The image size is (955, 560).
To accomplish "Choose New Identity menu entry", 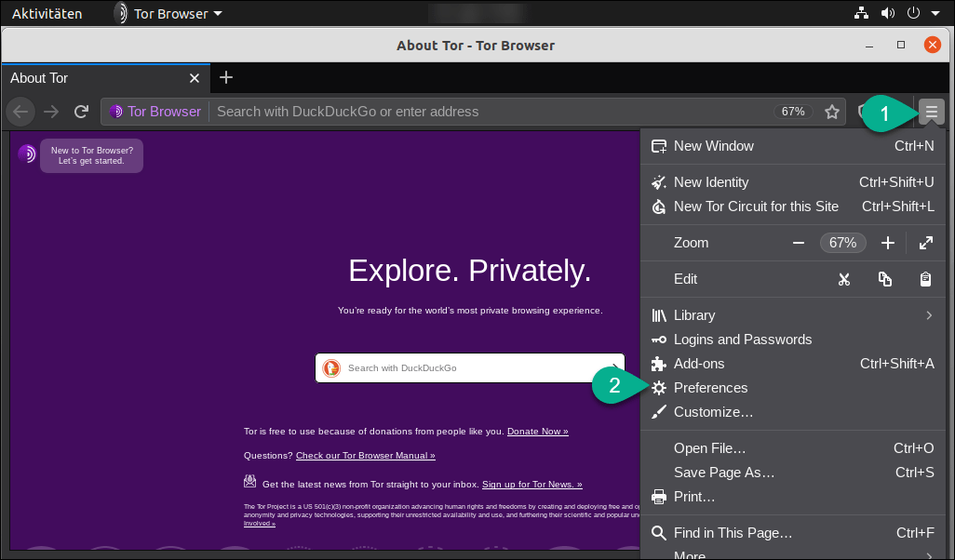I will pyautogui.click(x=792, y=182).
